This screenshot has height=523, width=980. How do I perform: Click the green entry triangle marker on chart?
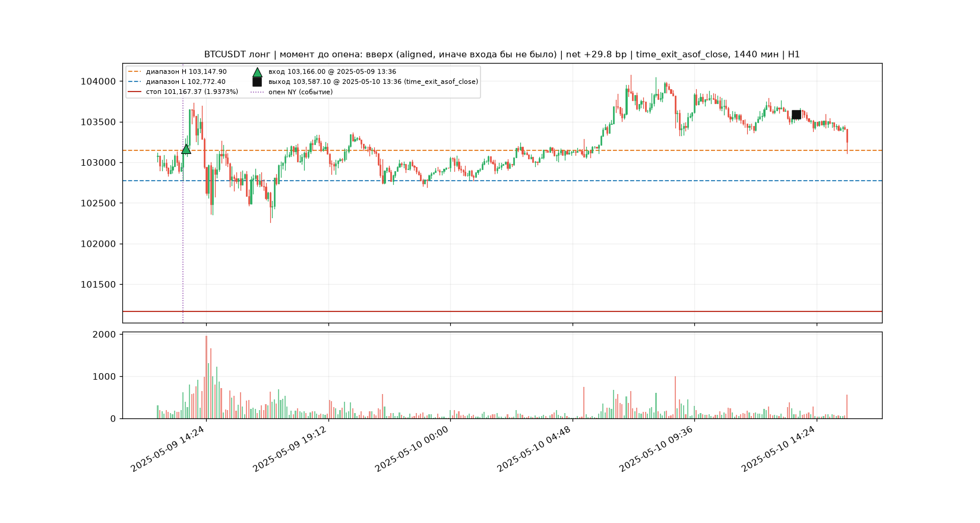(x=186, y=149)
